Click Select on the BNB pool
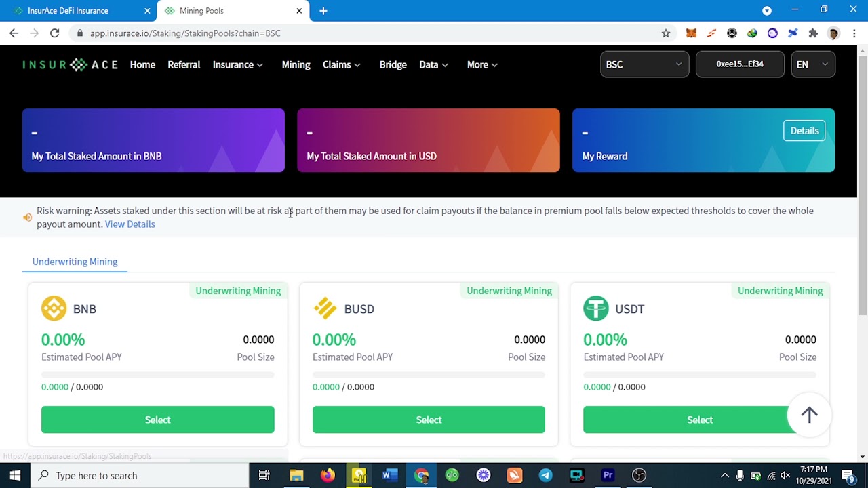 tap(157, 420)
